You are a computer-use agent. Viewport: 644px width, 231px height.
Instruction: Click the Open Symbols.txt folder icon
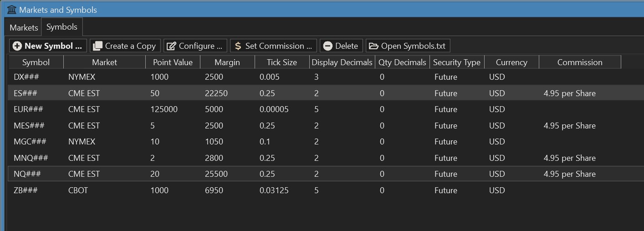(373, 46)
